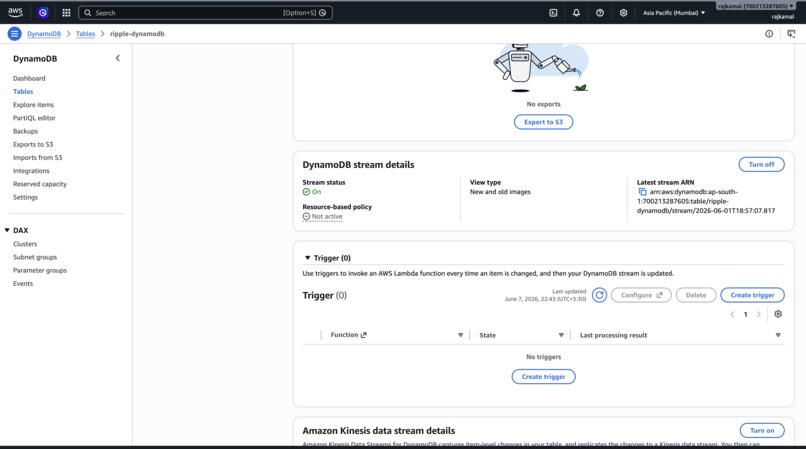Sort by the State column arrow
806x449 pixels.
click(561, 335)
